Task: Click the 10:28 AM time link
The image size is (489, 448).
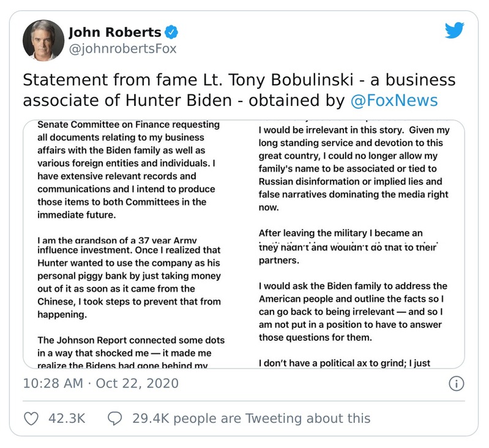Action: click(51, 384)
